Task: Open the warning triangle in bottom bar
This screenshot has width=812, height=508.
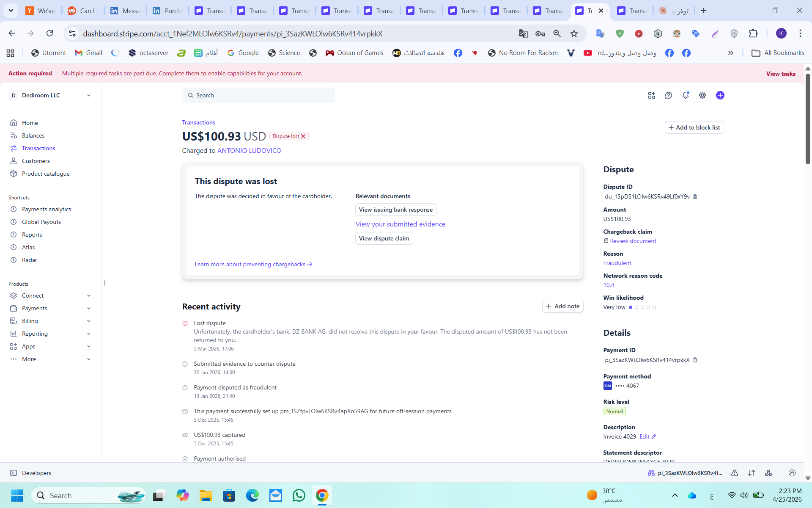Action: point(735,473)
